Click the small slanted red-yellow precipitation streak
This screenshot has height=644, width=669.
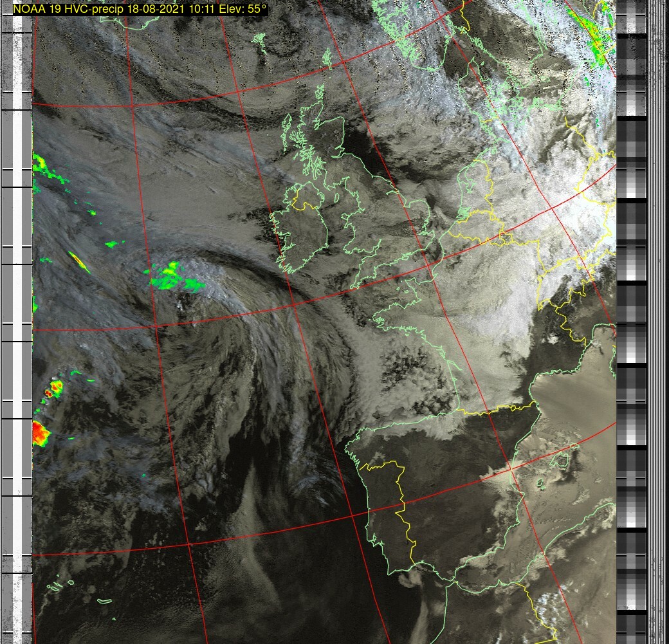[x=79, y=261]
